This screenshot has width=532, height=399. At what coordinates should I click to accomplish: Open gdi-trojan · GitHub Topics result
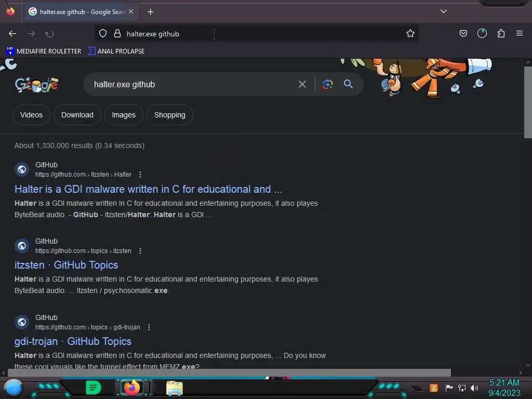coord(73,341)
